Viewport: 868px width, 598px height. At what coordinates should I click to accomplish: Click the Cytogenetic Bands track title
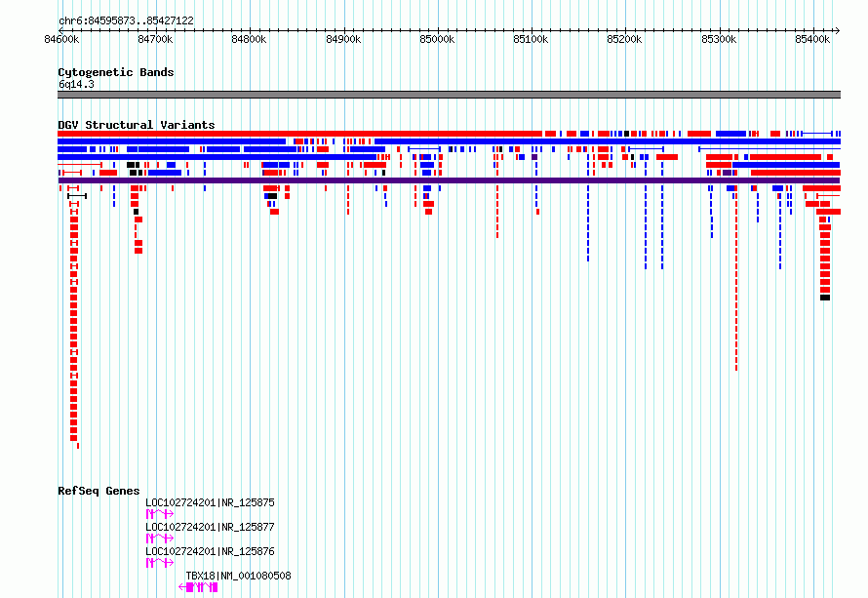pyautogui.click(x=116, y=72)
